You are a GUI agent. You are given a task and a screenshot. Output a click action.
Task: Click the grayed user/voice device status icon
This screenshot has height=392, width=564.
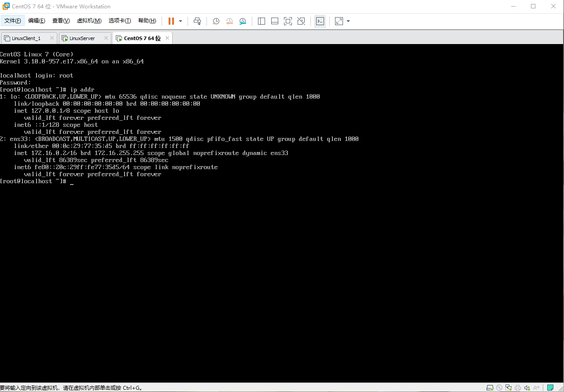tap(536, 388)
